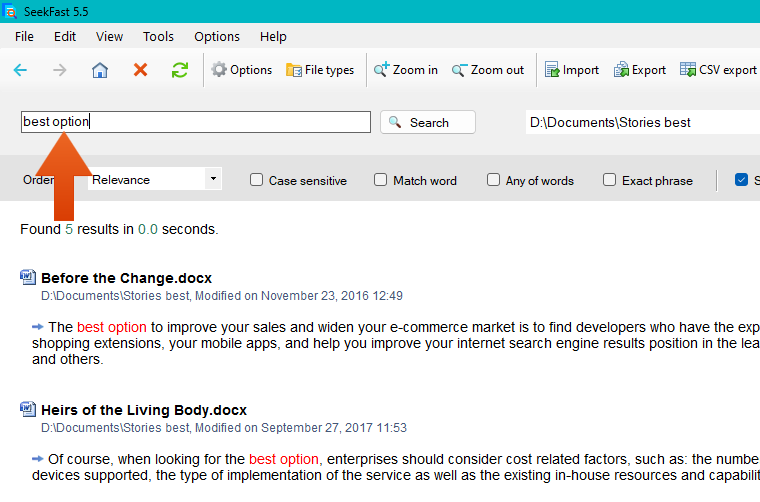Enable the Exact phrase checkbox
Screen dimensions: 760x502
coord(609,180)
